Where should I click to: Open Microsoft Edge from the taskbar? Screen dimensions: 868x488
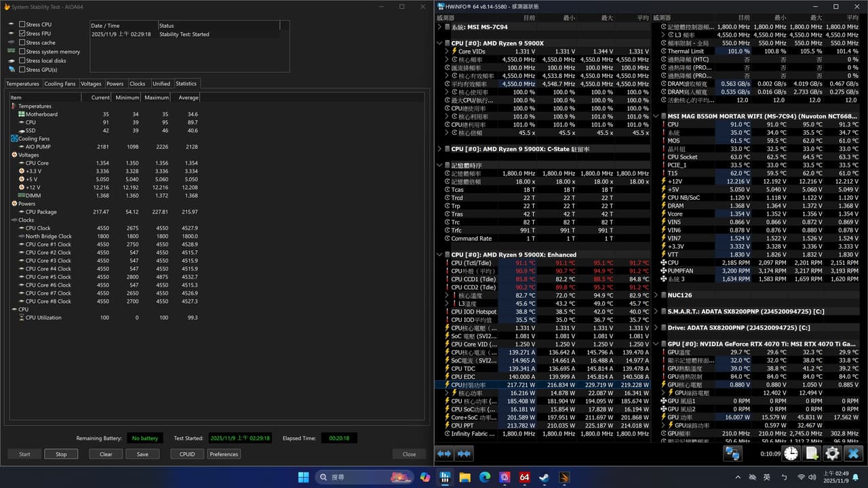pos(485,477)
